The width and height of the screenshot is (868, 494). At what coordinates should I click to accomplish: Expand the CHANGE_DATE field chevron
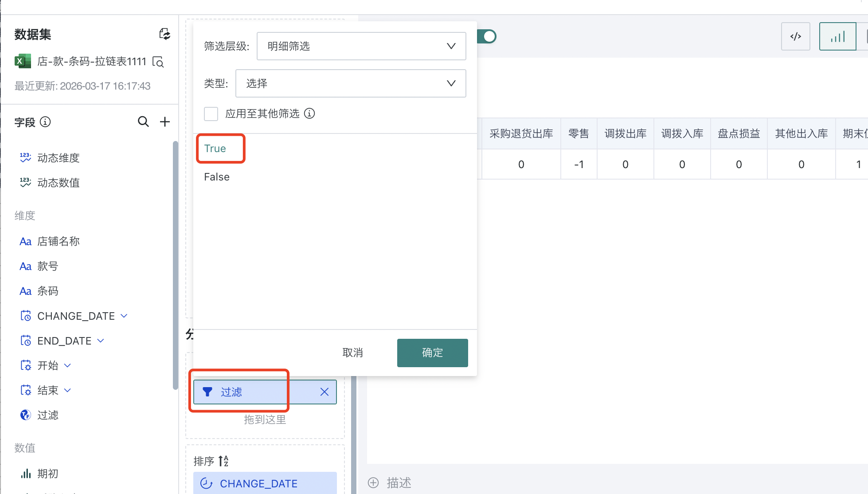pyautogui.click(x=124, y=316)
